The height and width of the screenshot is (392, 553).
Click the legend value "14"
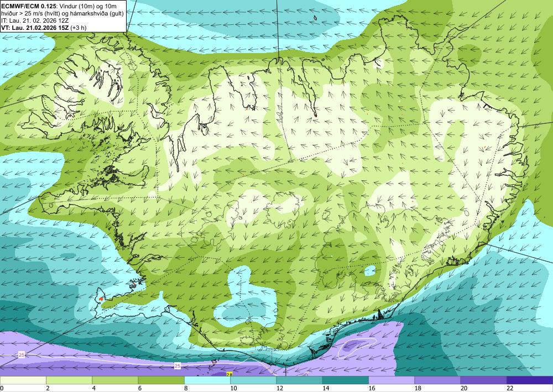click(x=326, y=389)
